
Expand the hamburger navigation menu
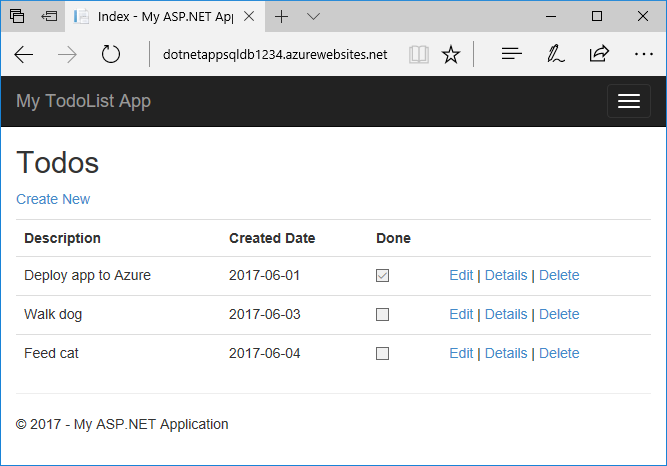pyautogui.click(x=629, y=101)
